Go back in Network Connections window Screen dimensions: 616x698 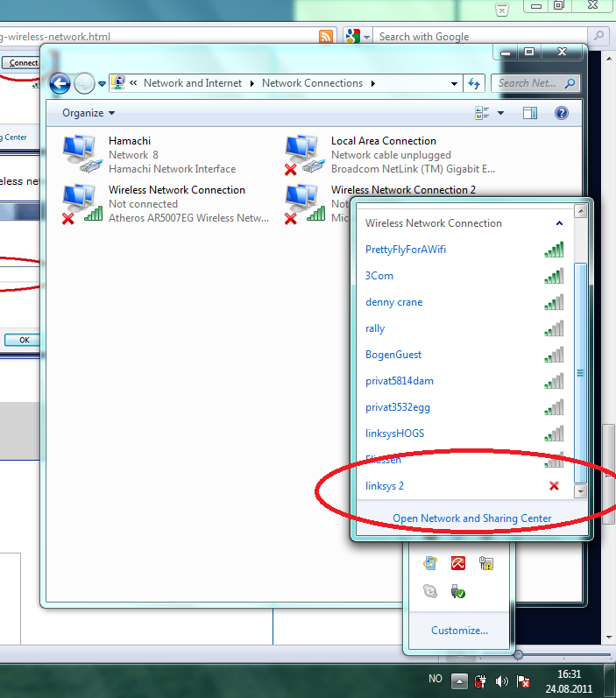click(60, 83)
